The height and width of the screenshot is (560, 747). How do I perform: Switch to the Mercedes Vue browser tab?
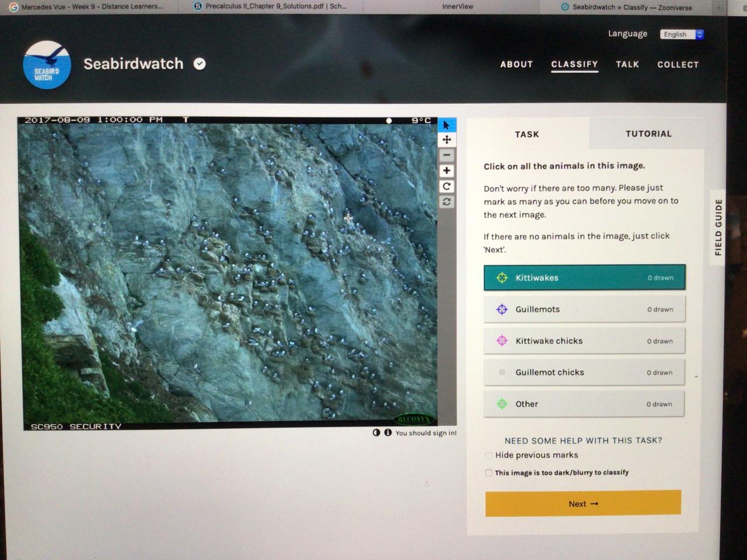88,7
